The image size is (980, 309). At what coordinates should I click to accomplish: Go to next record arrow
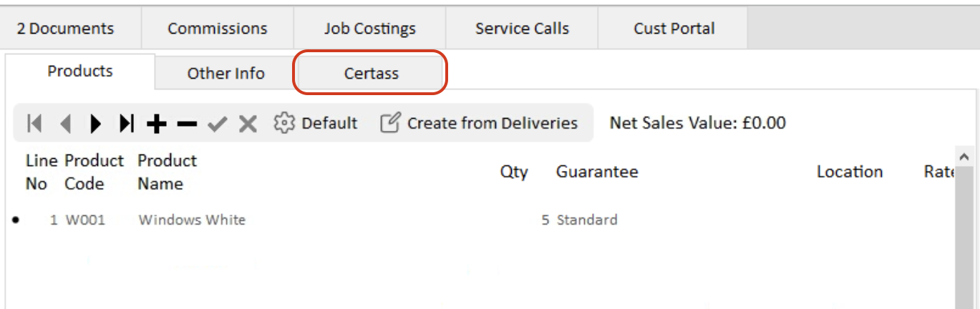pyautogui.click(x=95, y=124)
